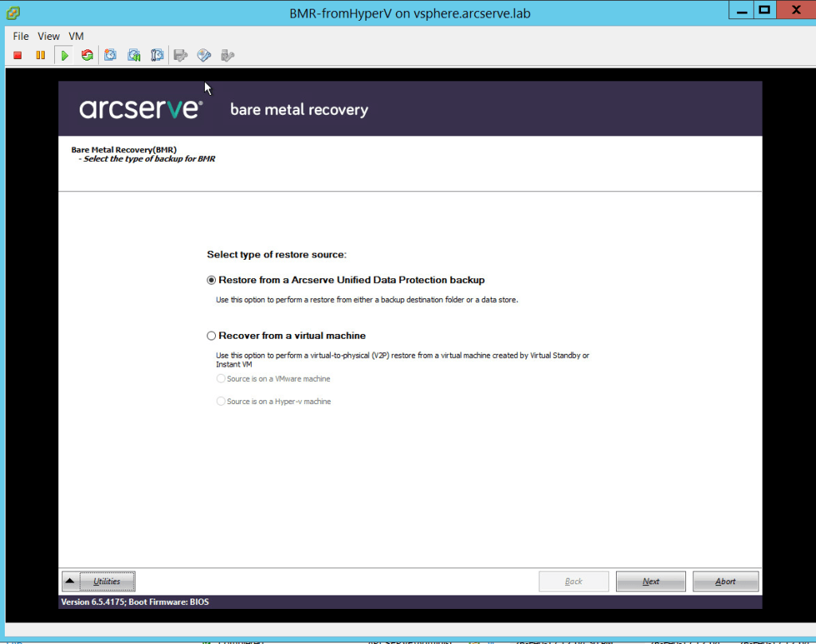Image resolution: width=816 pixels, height=644 pixels.
Task: Open the File menu
Action: click(x=21, y=36)
